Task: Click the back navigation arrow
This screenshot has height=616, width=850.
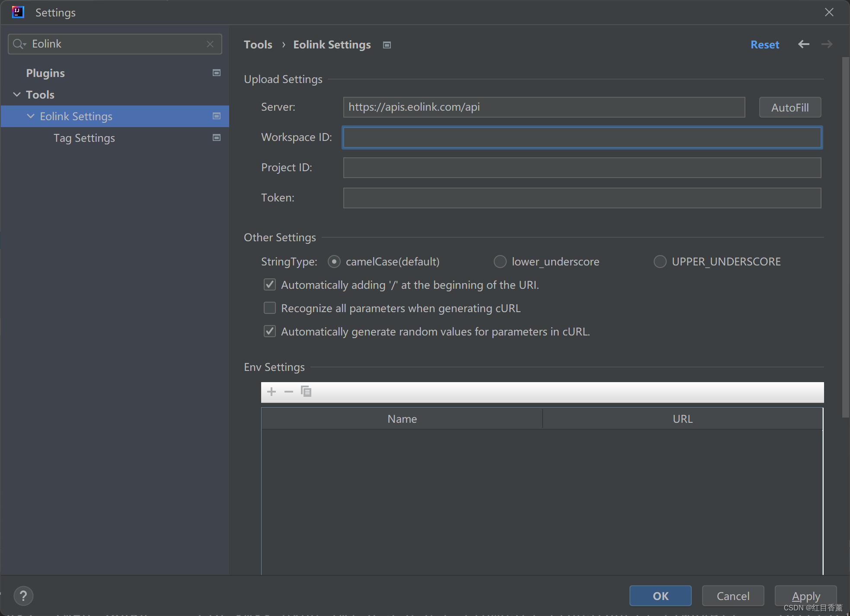Action: click(x=803, y=44)
